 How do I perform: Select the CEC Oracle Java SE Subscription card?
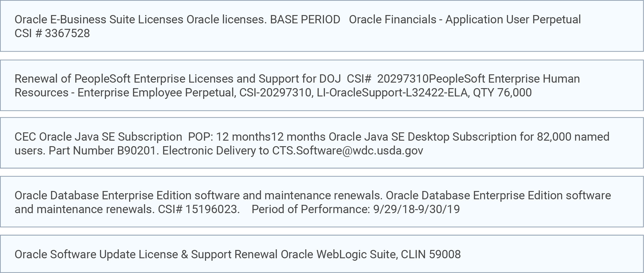[322, 143]
